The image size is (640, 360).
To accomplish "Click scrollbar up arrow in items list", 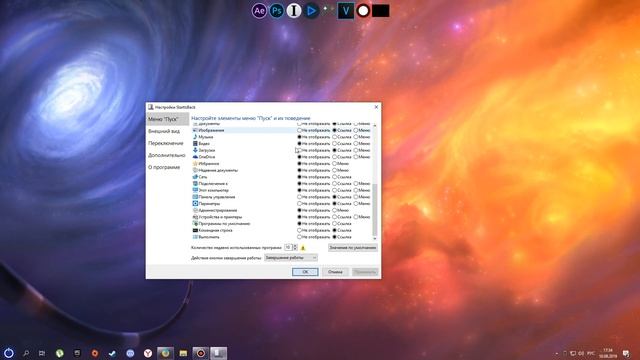I will pos(375,125).
